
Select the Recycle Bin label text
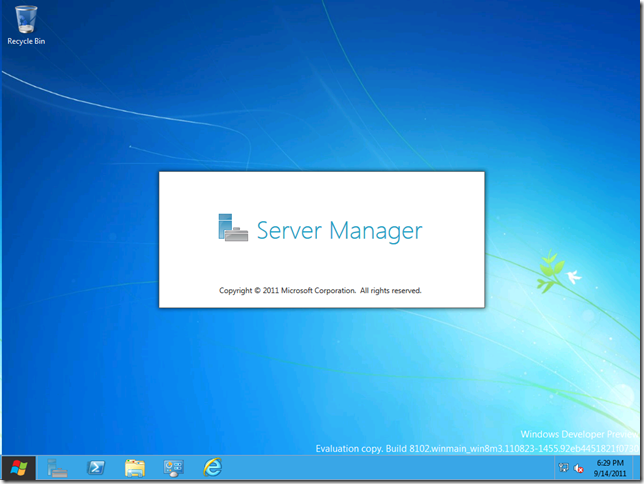[26, 41]
